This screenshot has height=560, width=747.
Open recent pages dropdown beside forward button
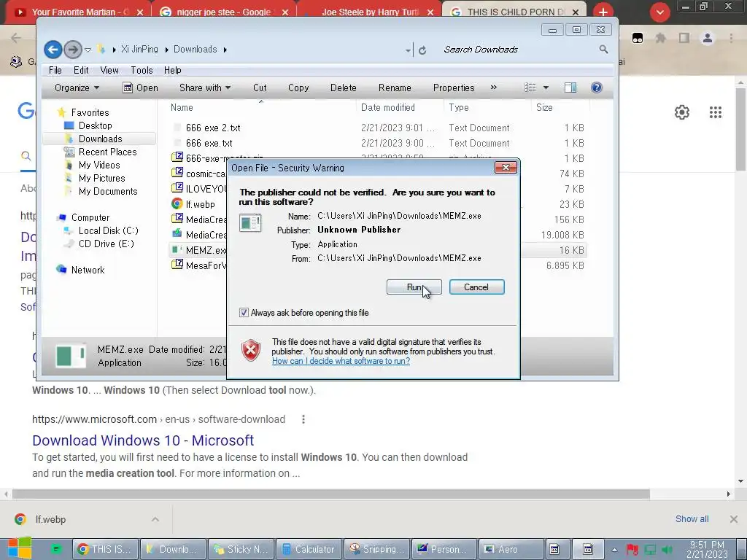tap(88, 50)
